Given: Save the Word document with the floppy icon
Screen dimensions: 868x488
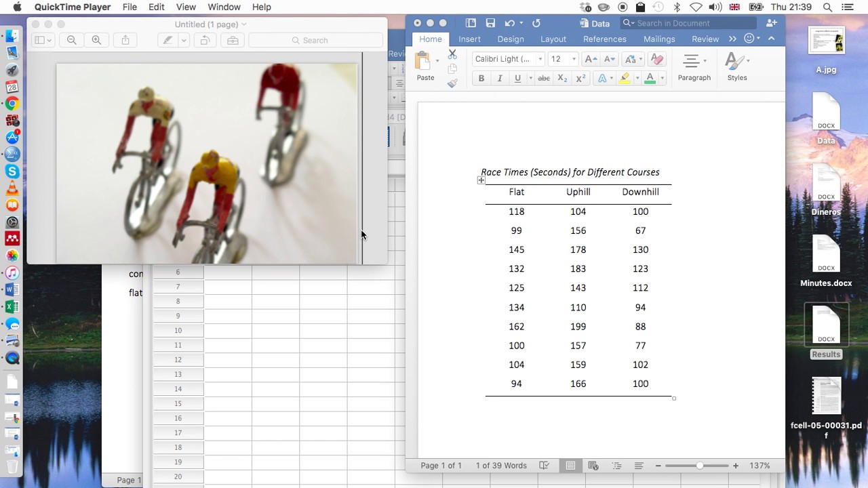Looking at the screenshot, I should pos(490,23).
